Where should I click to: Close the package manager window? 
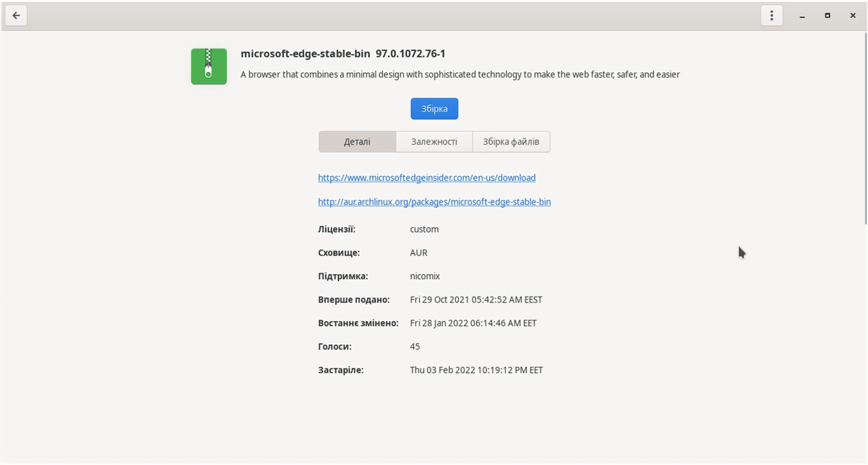[853, 16]
